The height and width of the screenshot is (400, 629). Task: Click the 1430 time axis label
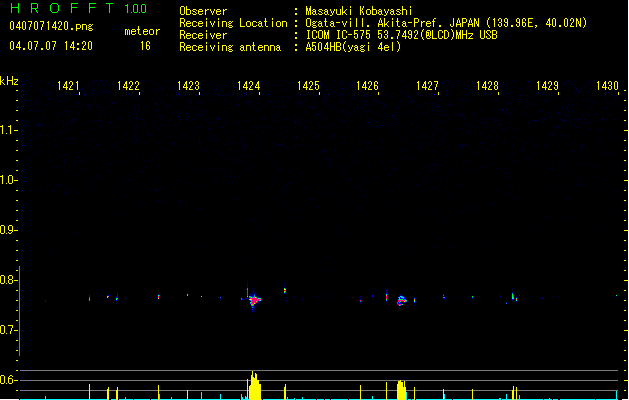point(607,86)
